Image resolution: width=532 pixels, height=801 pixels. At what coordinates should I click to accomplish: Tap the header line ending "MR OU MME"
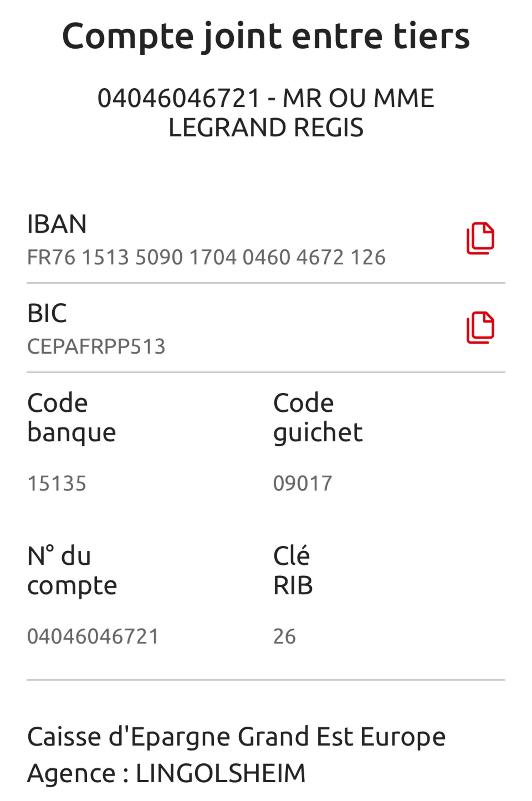pyautogui.click(x=266, y=98)
